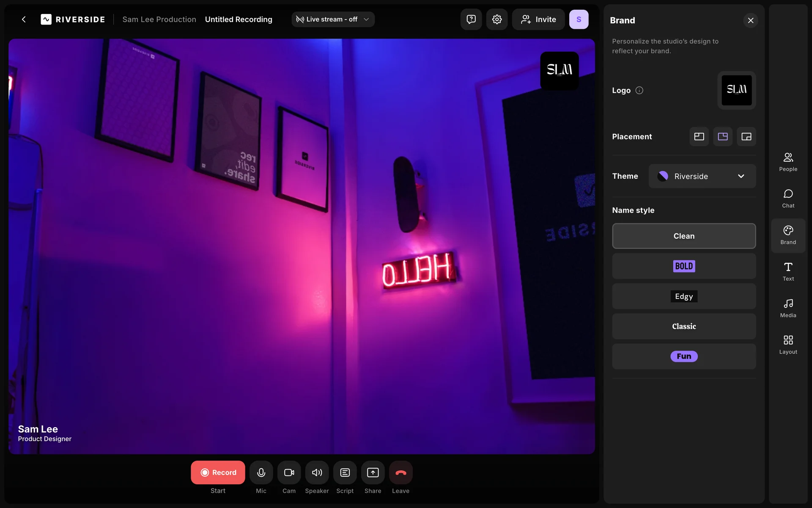Image resolution: width=812 pixels, height=508 pixels.
Task: Set logo placement to bottom-right
Action: tap(746, 137)
